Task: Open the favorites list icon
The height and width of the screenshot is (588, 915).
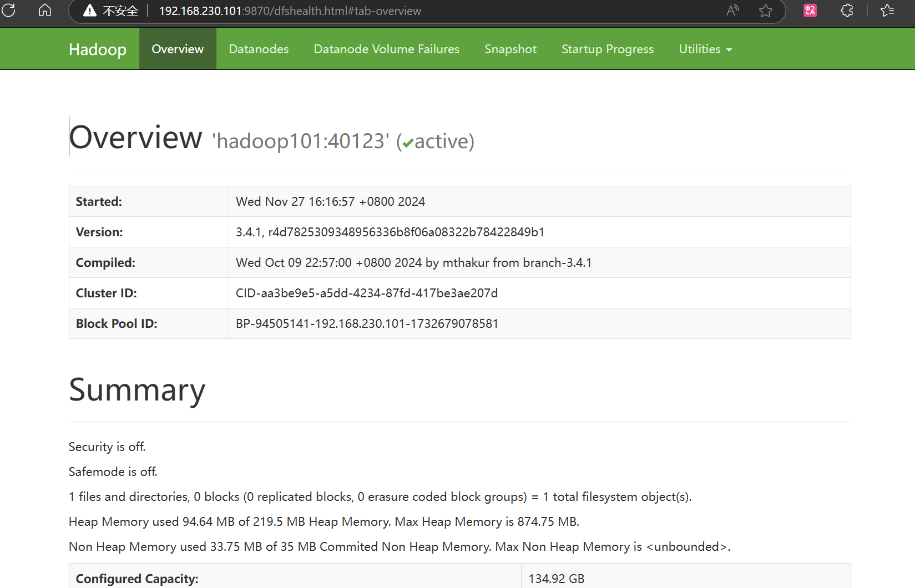Action: tap(887, 11)
